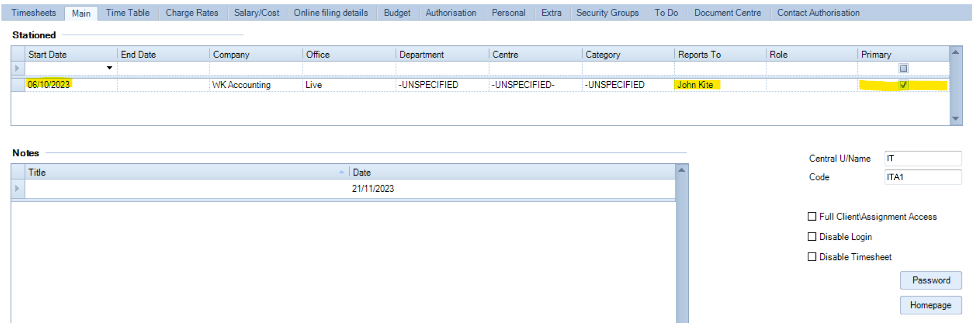The image size is (980, 323).
Task: Sort Stationed grid by Start Date header
Action: point(71,54)
